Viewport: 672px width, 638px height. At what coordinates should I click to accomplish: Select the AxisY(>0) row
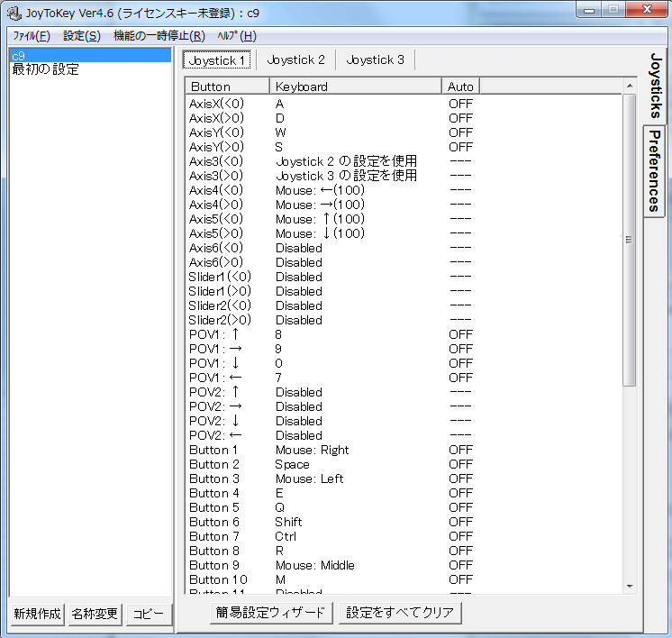pyautogui.click(x=404, y=147)
